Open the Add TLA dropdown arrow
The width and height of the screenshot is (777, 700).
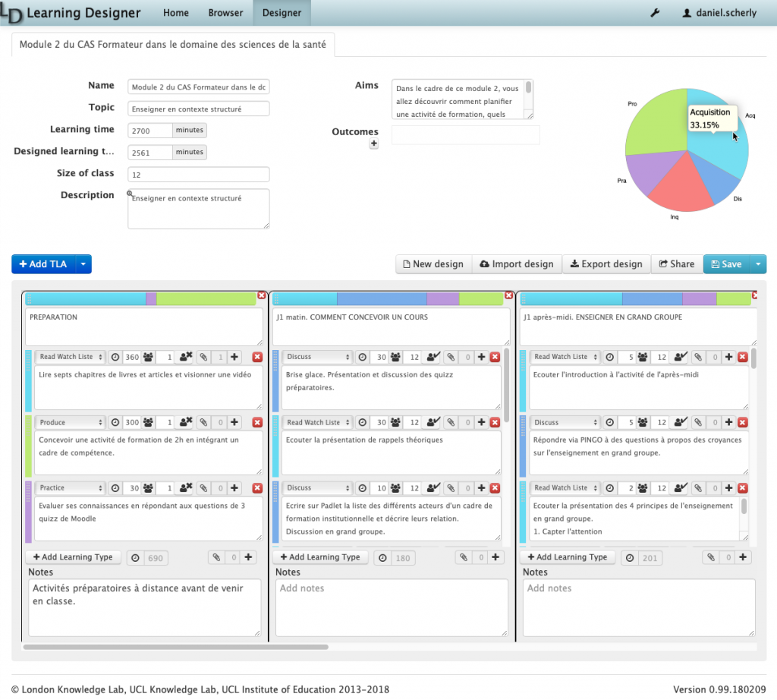point(83,264)
